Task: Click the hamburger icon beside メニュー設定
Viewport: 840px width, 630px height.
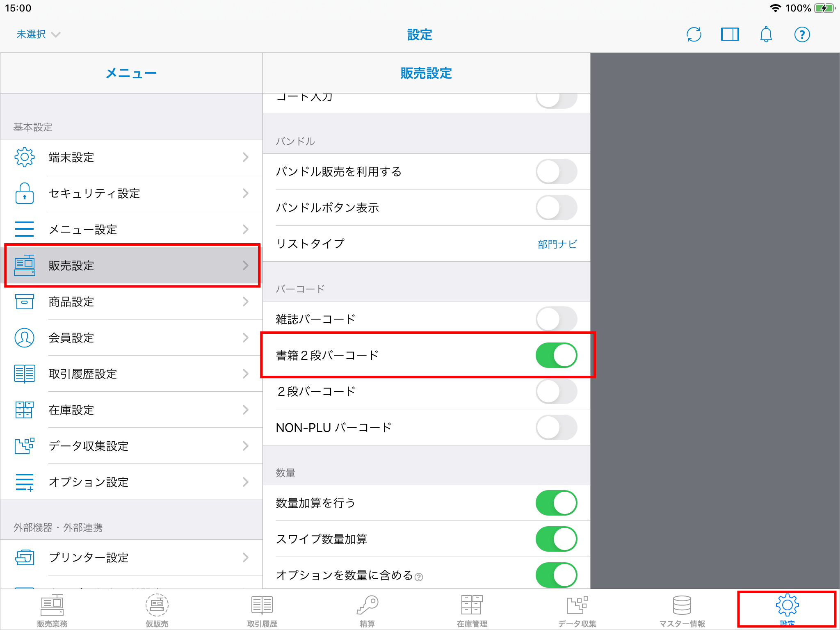Action: (25, 229)
